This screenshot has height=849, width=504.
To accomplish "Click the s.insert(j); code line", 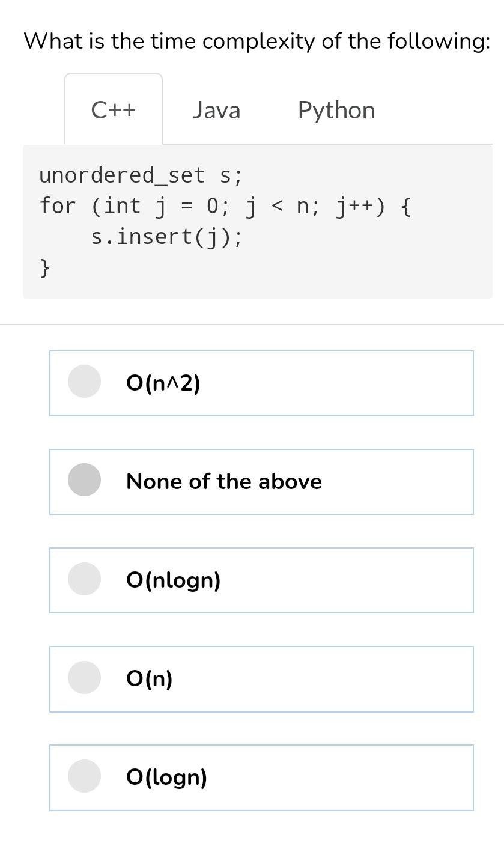I will (166, 237).
